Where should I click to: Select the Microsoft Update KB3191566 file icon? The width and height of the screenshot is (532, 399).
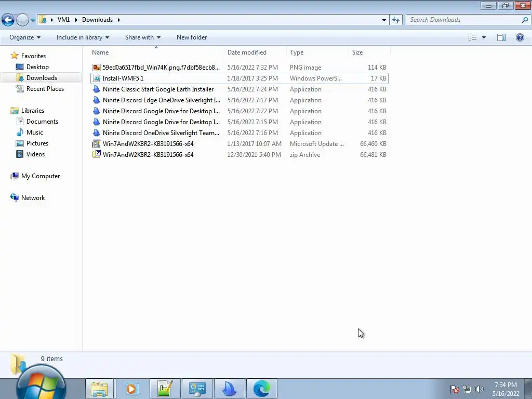pos(96,143)
